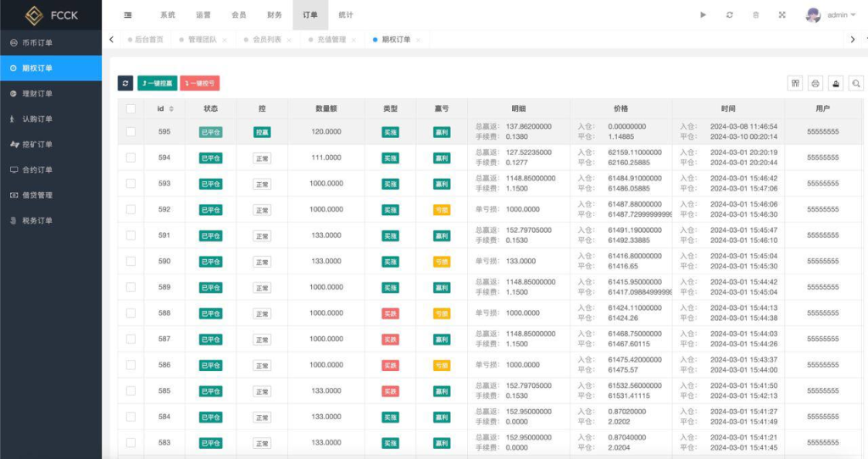Click the 正常 control button for order 588
Viewport: 868px width, 459px height.
click(262, 313)
